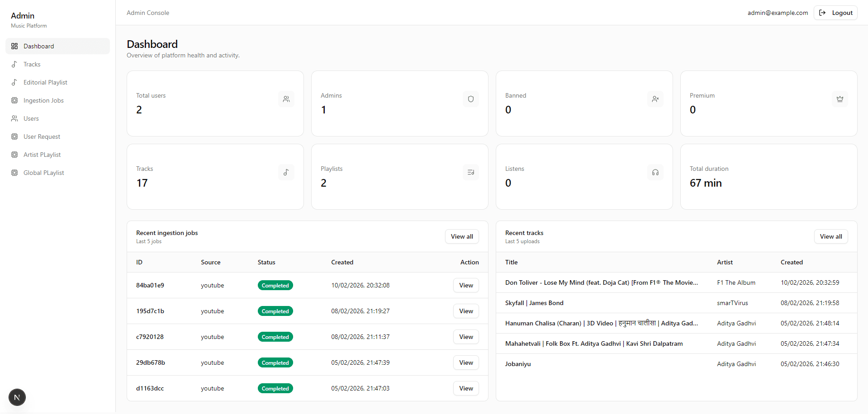868x414 pixels.
Task: Click the Editorial Playlist note icon
Action: tap(14, 82)
